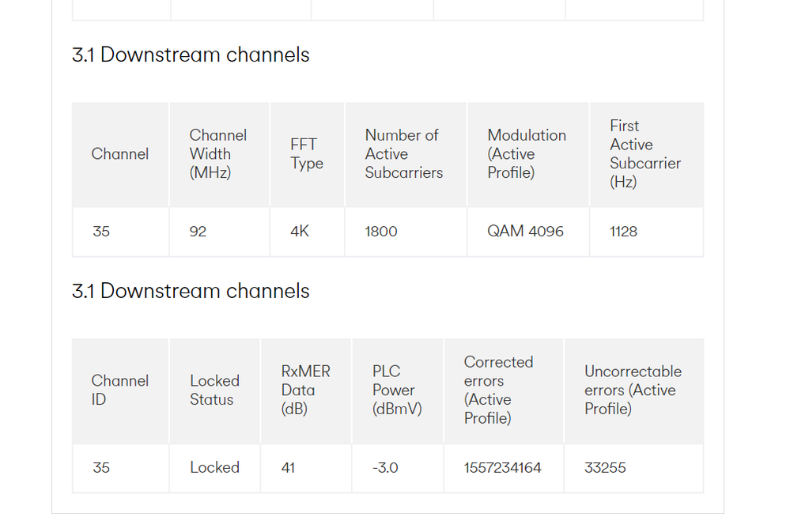Select the 1800 active subcarriers value
Viewport: 790px width, 532px height.
click(x=381, y=232)
